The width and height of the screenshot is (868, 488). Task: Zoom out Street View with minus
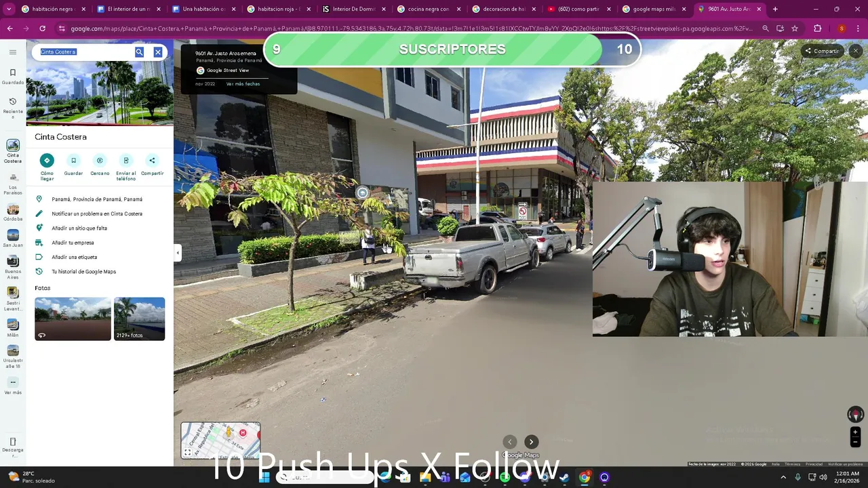coord(855,442)
